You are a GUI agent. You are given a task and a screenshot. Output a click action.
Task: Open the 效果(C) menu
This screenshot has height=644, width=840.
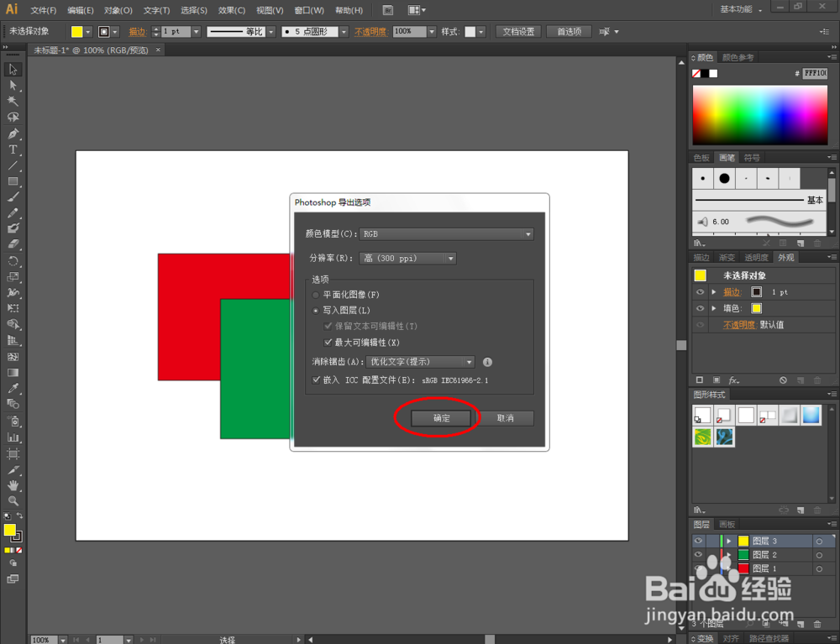[232, 10]
